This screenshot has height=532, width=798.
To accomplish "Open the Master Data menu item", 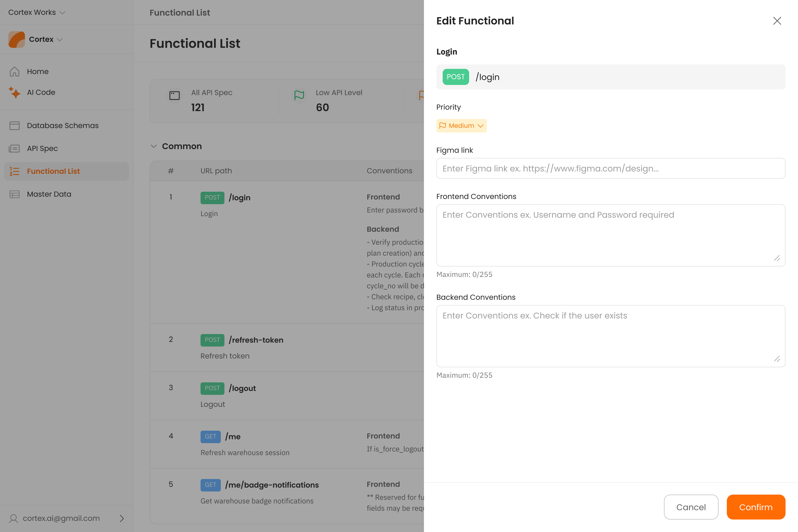I will (x=49, y=194).
